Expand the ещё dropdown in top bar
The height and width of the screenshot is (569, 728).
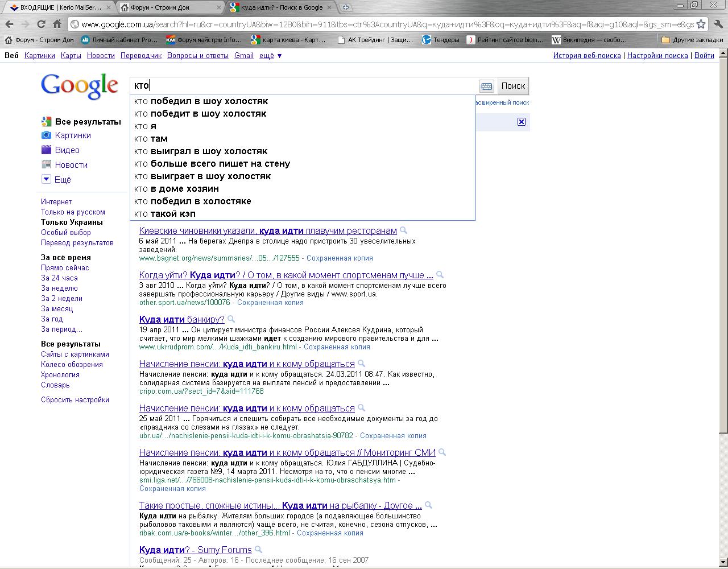tap(270, 55)
